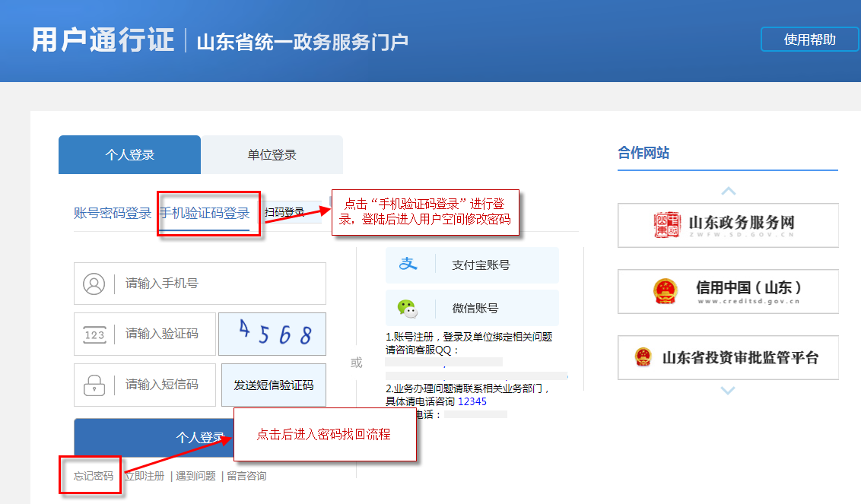Click the 发送短信验证码 button
This screenshot has height=504, width=861.
coord(273,385)
